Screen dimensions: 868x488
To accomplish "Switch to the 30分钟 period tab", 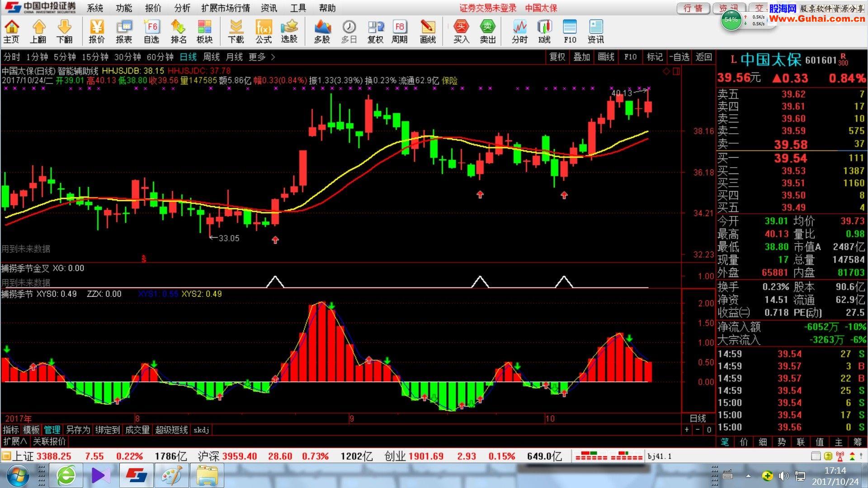I will coord(127,57).
